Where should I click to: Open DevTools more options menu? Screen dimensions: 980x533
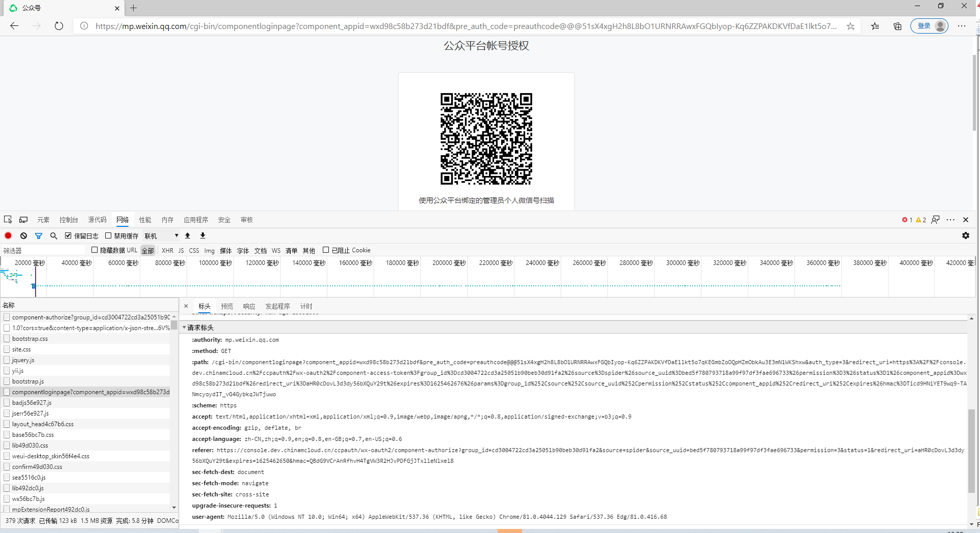point(951,220)
